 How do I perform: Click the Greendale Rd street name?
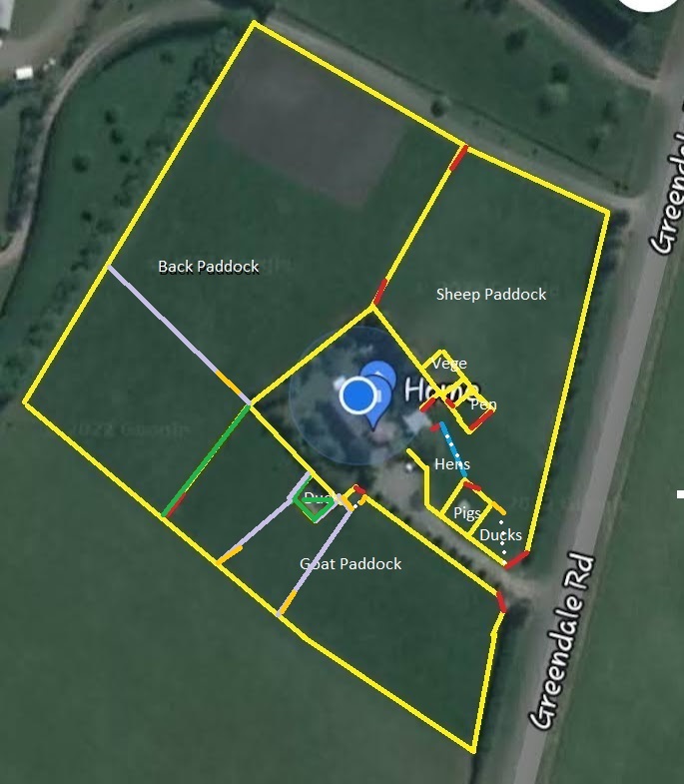click(564, 641)
